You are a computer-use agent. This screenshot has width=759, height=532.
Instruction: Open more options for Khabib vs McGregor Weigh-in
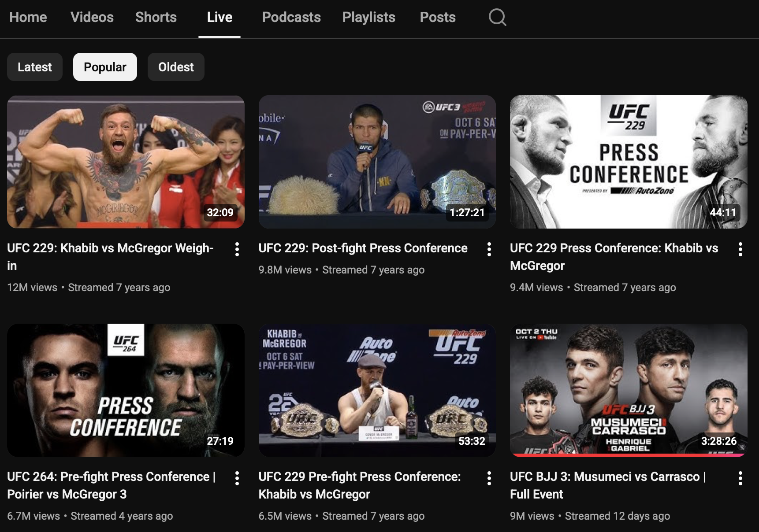click(237, 249)
